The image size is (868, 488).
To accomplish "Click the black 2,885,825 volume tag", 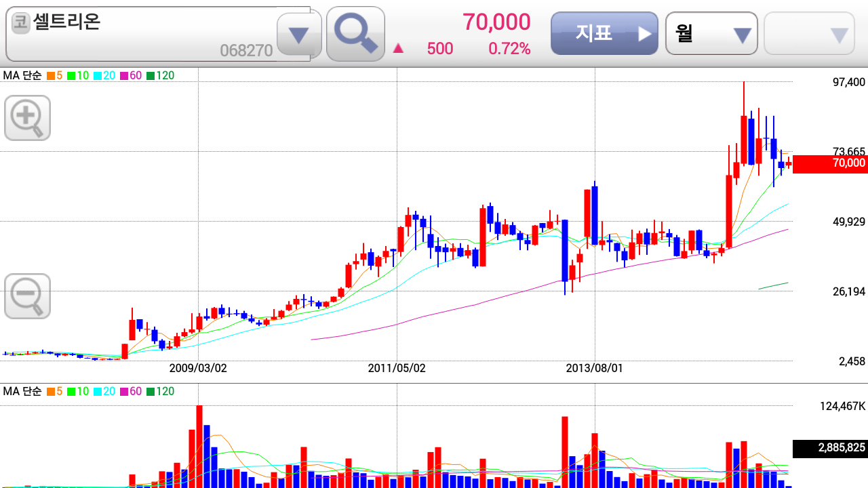I will tap(830, 448).
